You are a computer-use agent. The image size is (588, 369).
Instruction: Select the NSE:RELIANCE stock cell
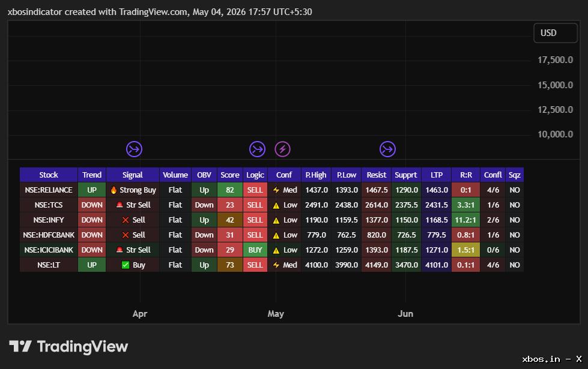click(x=49, y=190)
